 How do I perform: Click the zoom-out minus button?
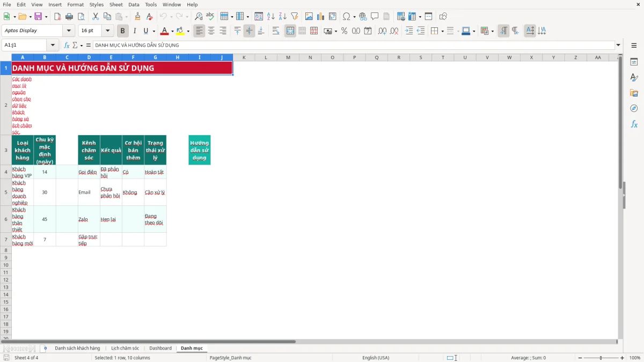[x=580, y=358]
